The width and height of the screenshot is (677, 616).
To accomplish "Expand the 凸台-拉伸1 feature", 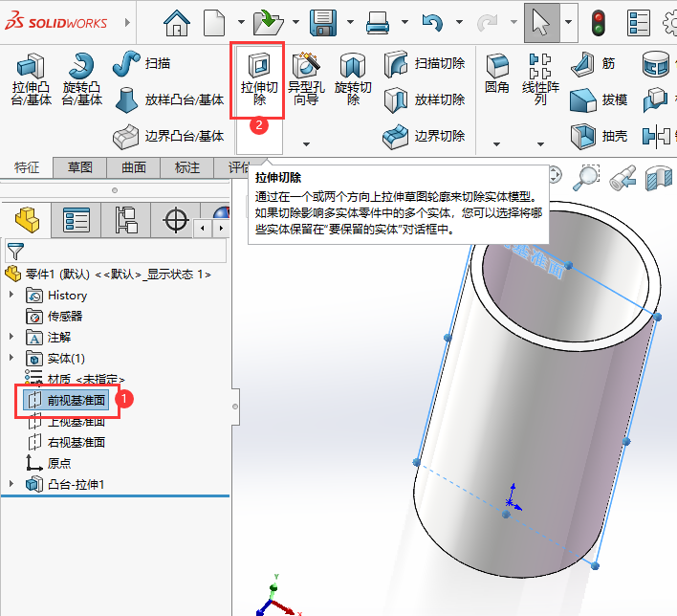I will 11,484.
